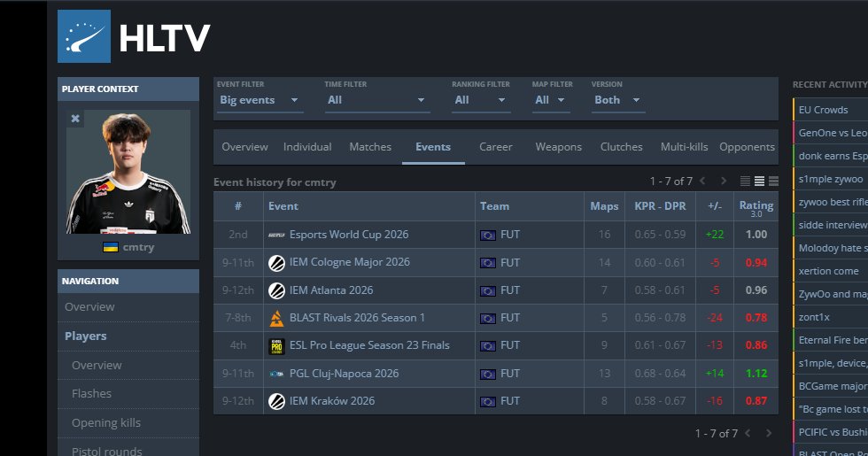This screenshot has height=456, width=868.
Task: Open the IEM Kraków 2026 event link
Action: pos(332,400)
